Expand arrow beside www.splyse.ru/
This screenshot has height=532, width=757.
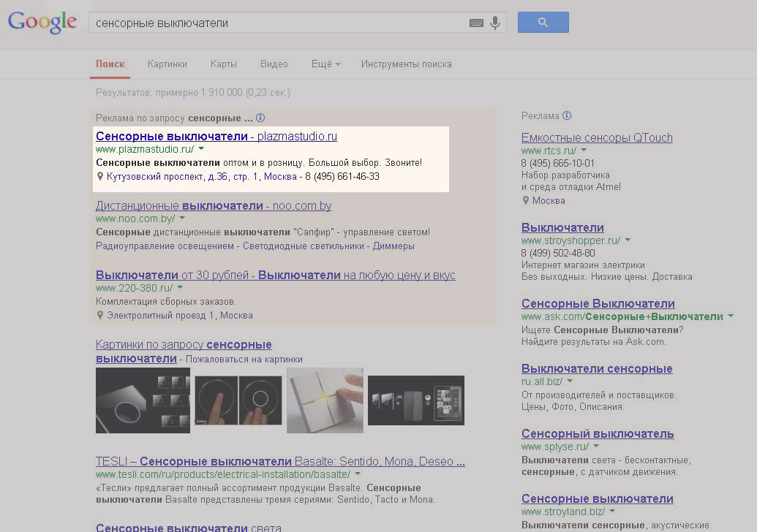[x=596, y=446]
